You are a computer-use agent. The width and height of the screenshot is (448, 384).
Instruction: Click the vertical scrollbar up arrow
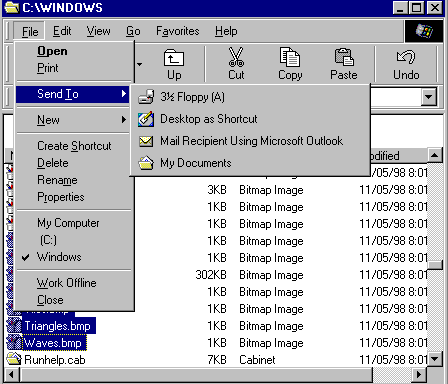click(x=435, y=155)
